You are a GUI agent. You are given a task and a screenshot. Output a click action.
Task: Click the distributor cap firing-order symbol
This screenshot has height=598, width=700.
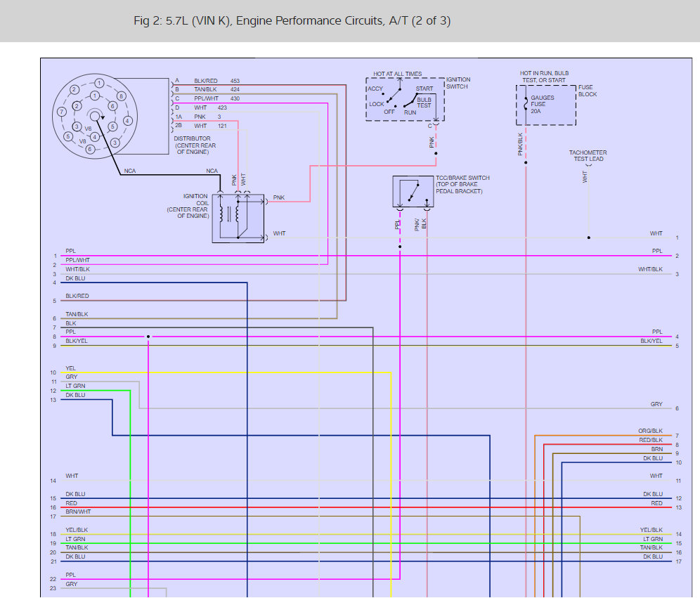[x=94, y=116]
